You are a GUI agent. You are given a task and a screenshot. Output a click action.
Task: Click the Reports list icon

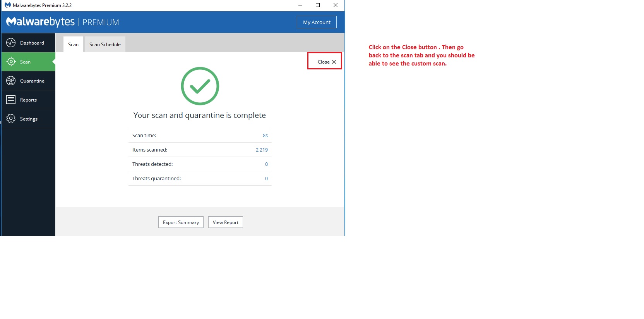11,100
